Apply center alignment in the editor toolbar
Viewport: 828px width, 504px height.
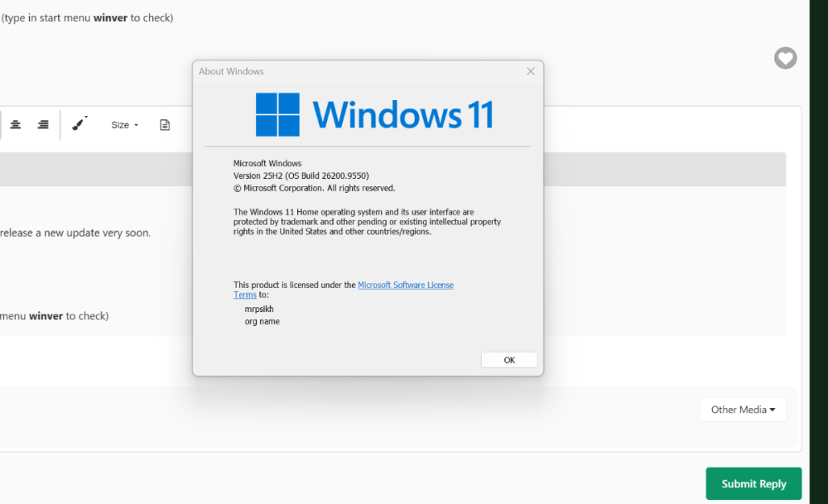click(15, 124)
